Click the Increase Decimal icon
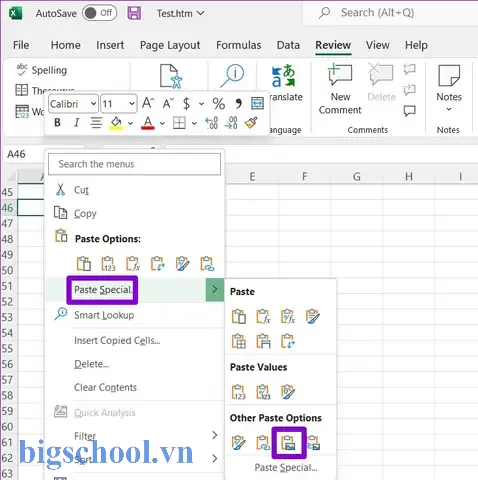 coord(212,123)
